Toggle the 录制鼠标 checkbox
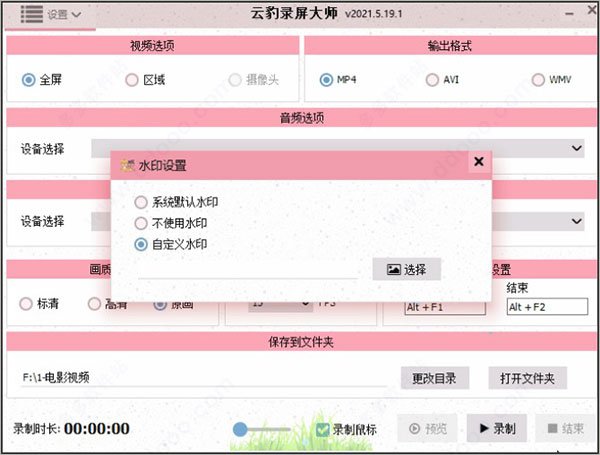 click(322, 430)
